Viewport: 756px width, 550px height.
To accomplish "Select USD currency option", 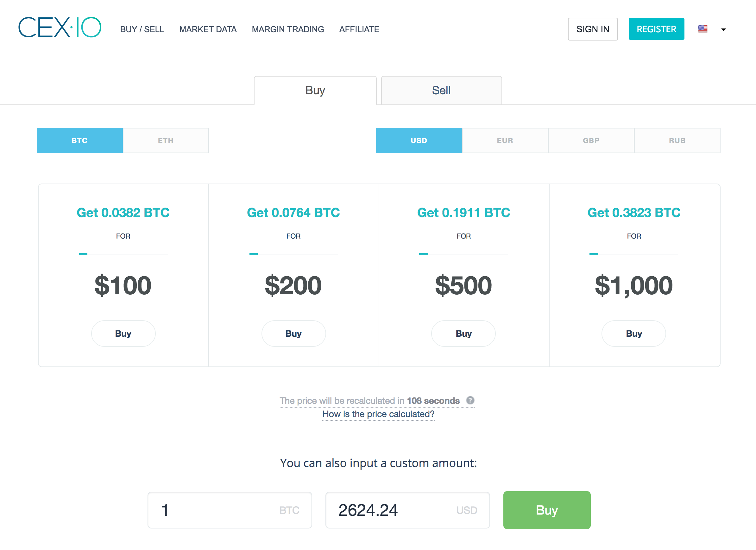I will coord(419,141).
